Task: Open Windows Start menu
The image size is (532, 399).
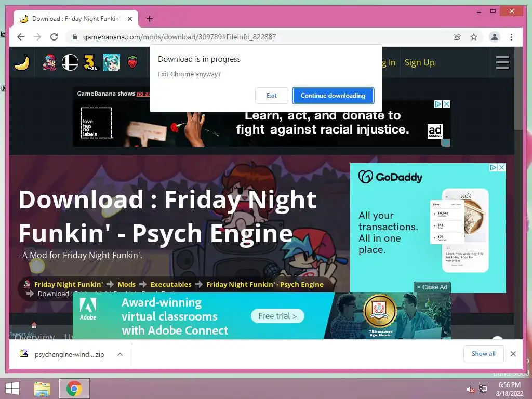Action: (12, 389)
